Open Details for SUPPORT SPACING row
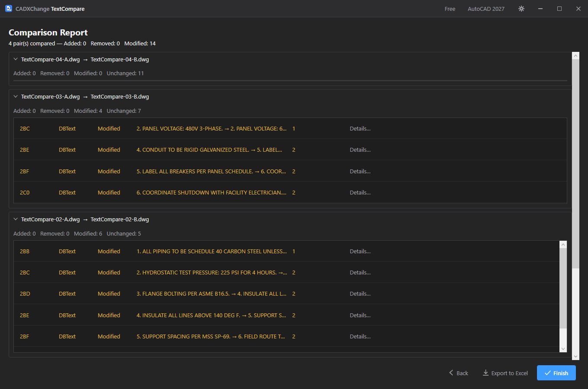The width and height of the screenshot is (588, 389). coord(360,336)
